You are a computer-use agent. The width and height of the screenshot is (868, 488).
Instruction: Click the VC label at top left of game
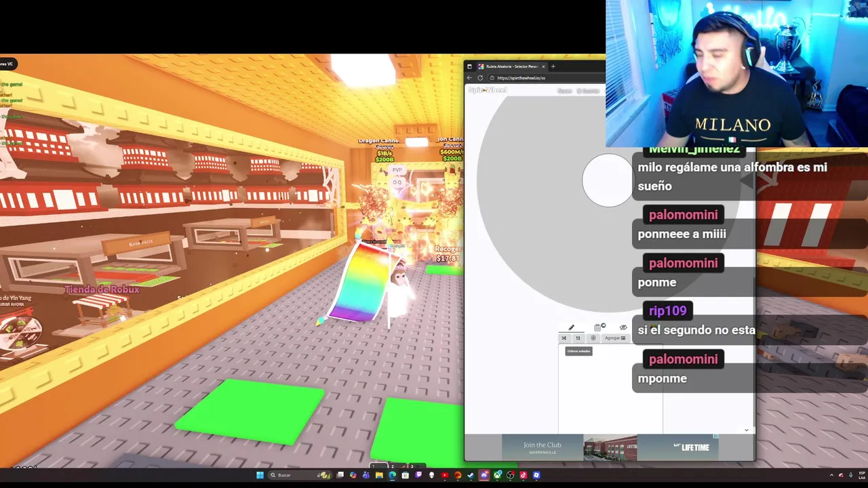[x=6, y=64]
